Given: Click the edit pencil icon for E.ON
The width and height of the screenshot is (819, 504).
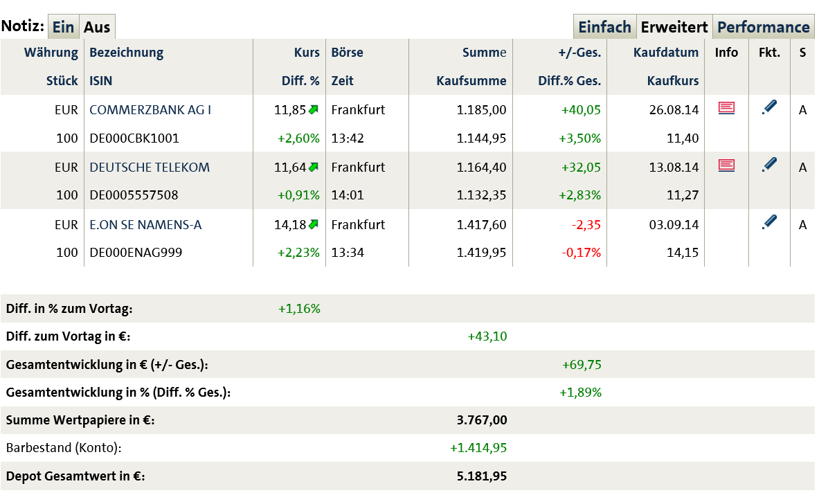Looking at the screenshot, I should pyautogui.click(x=768, y=222).
